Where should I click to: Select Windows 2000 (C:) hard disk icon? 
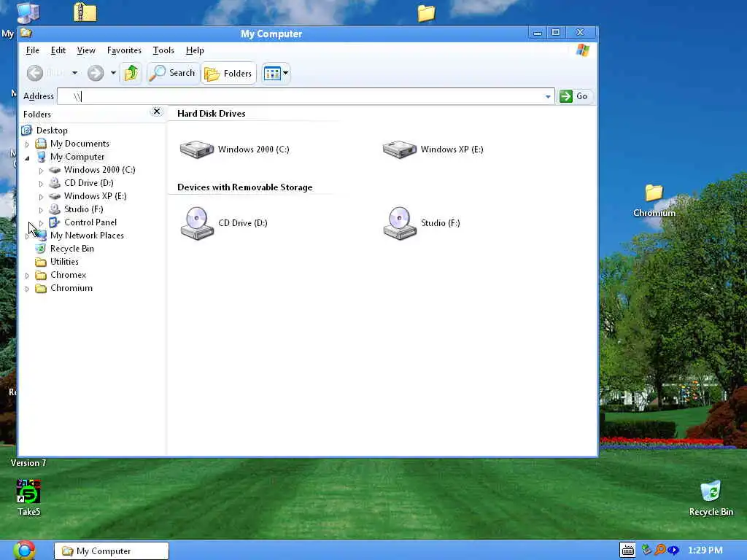pos(197,149)
